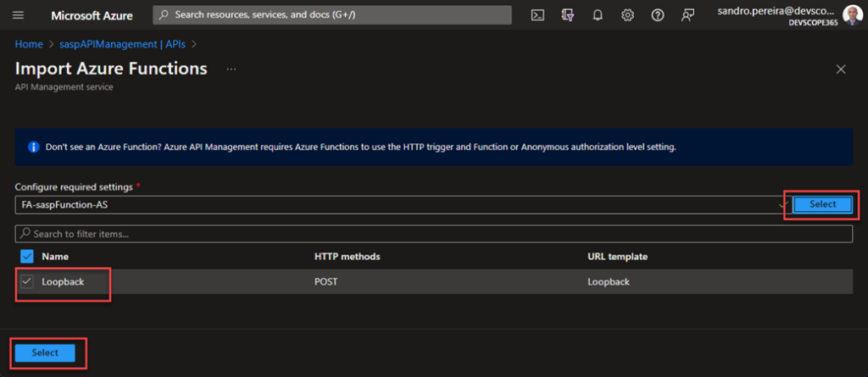Launch Cloud Shell from top bar
The width and height of the screenshot is (868, 377).
(x=537, y=15)
